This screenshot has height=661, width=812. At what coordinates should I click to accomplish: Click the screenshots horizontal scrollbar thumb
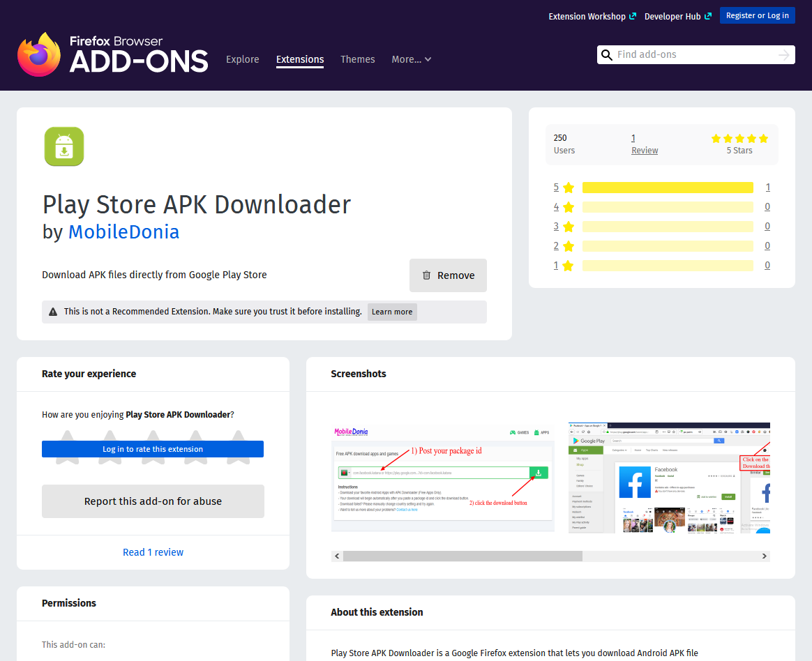pyautogui.click(x=463, y=556)
